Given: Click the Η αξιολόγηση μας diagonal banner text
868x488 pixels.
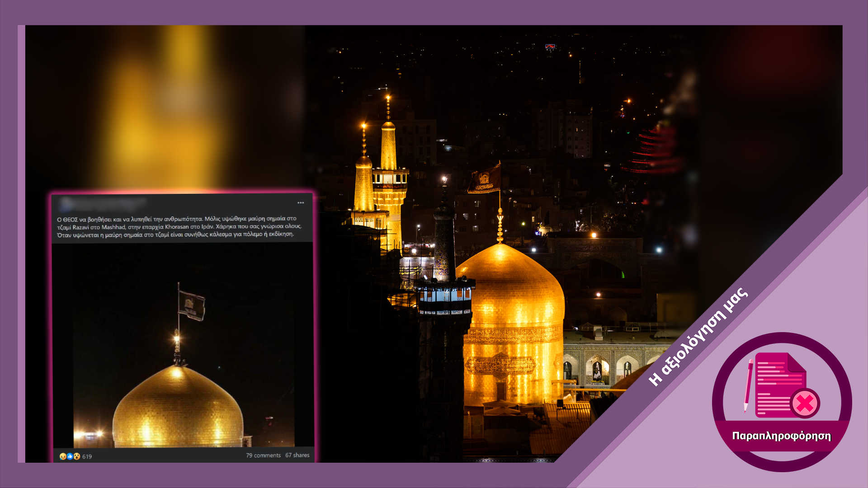Looking at the screenshot, I should pyautogui.click(x=698, y=337).
